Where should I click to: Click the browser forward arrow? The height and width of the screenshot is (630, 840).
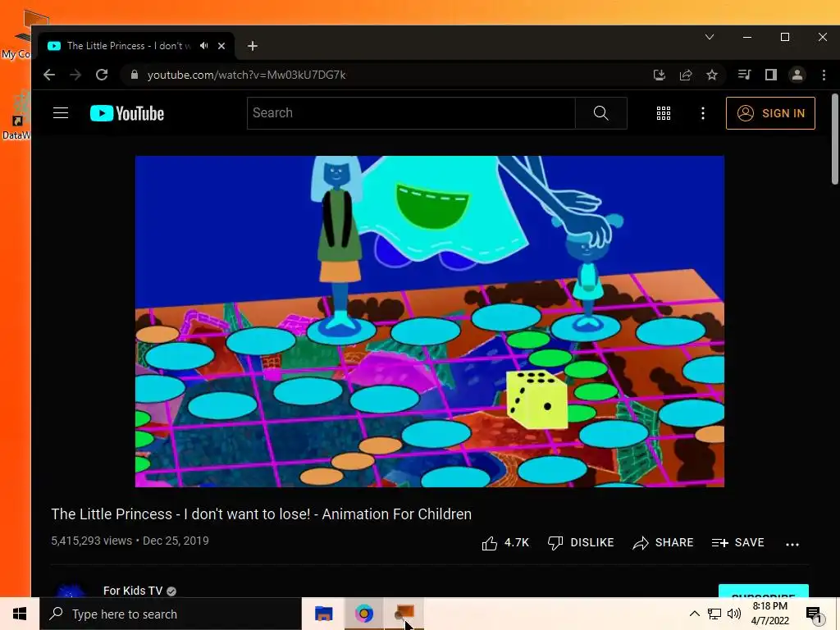point(75,75)
